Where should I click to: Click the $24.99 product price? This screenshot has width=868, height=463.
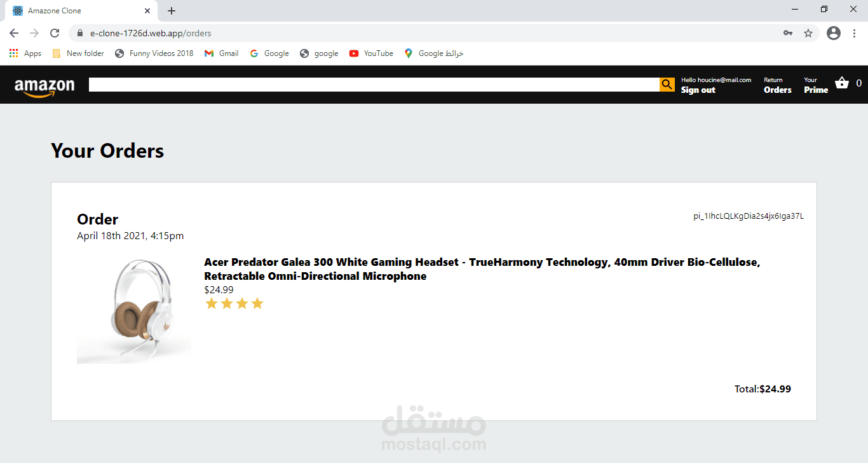click(x=219, y=289)
